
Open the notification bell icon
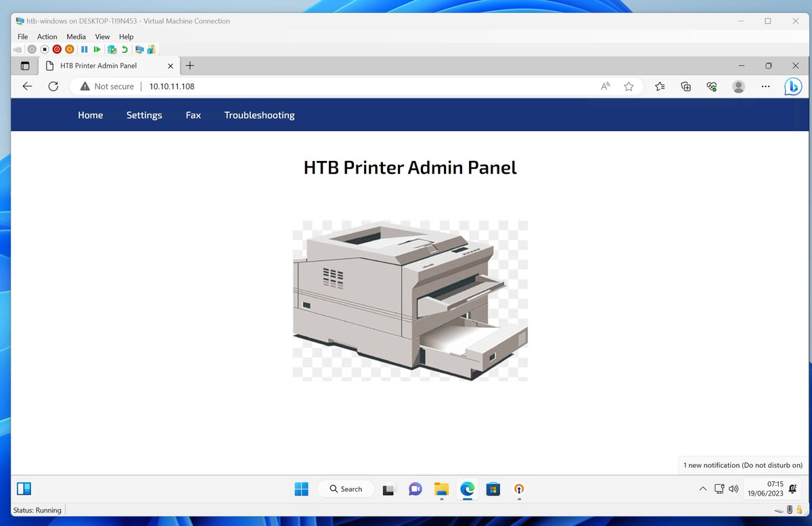[792, 489]
